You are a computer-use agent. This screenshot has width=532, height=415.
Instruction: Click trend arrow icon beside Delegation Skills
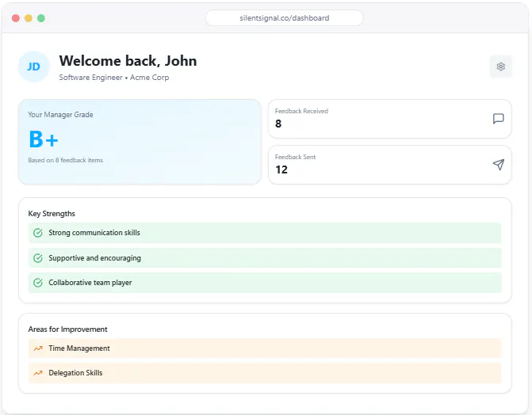[x=38, y=373]
